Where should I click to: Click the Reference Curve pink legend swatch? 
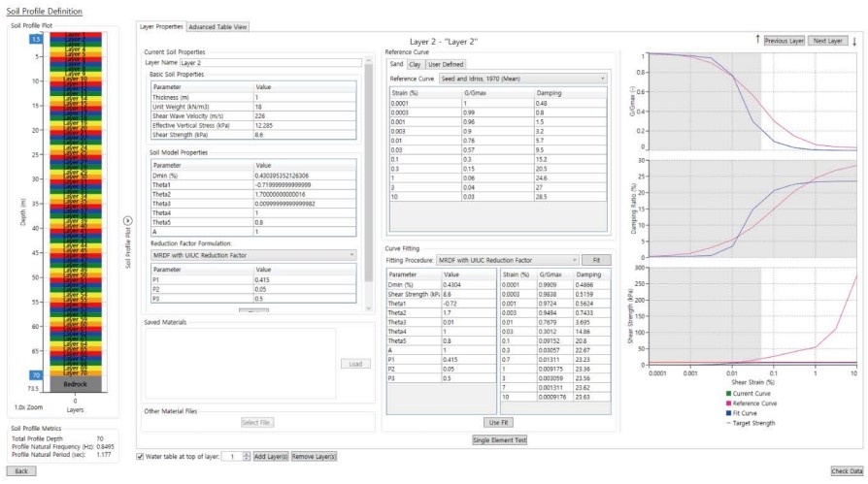click(728, 403)
